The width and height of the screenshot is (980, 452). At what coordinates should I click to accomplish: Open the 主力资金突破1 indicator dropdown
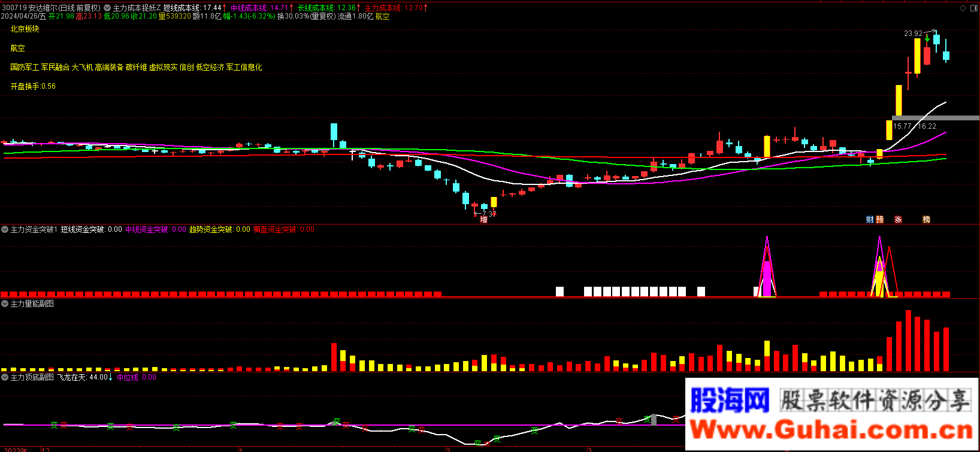tap(5, 229)
